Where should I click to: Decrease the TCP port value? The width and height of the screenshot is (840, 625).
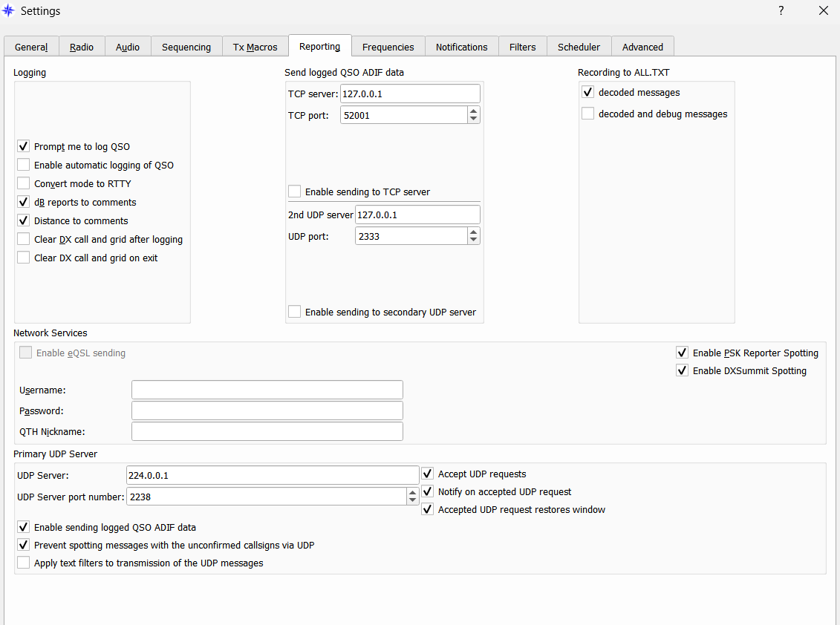[x=474, y=119]
